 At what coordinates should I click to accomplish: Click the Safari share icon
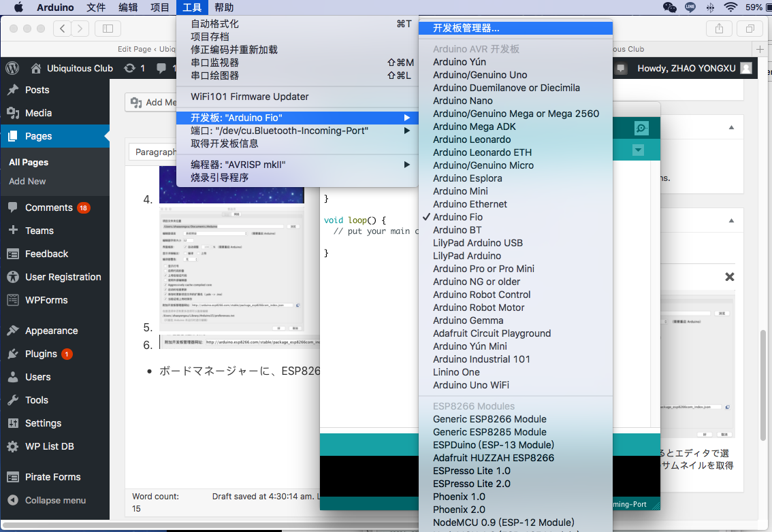720,29
